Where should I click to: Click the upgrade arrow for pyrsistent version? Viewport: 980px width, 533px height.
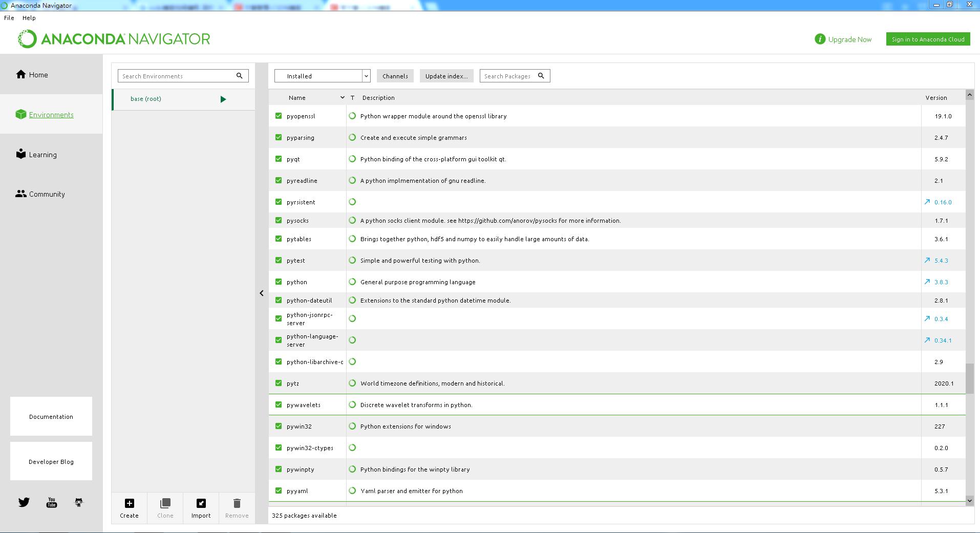927,202
